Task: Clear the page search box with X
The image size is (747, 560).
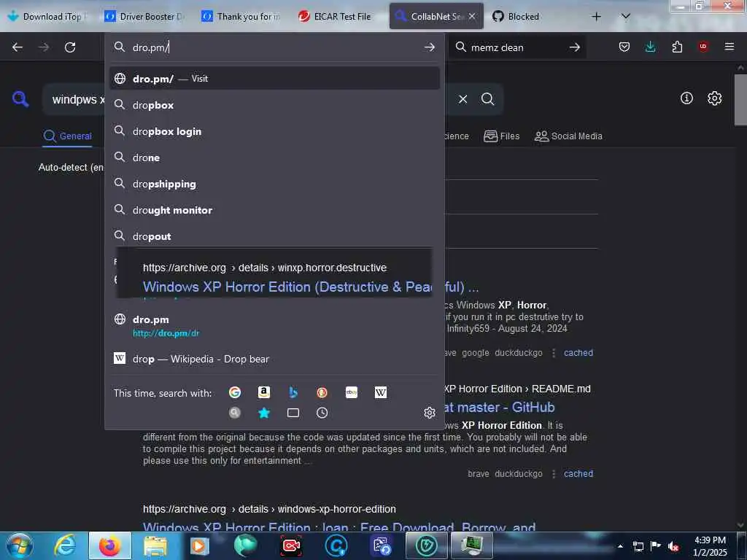Action: 462,99
